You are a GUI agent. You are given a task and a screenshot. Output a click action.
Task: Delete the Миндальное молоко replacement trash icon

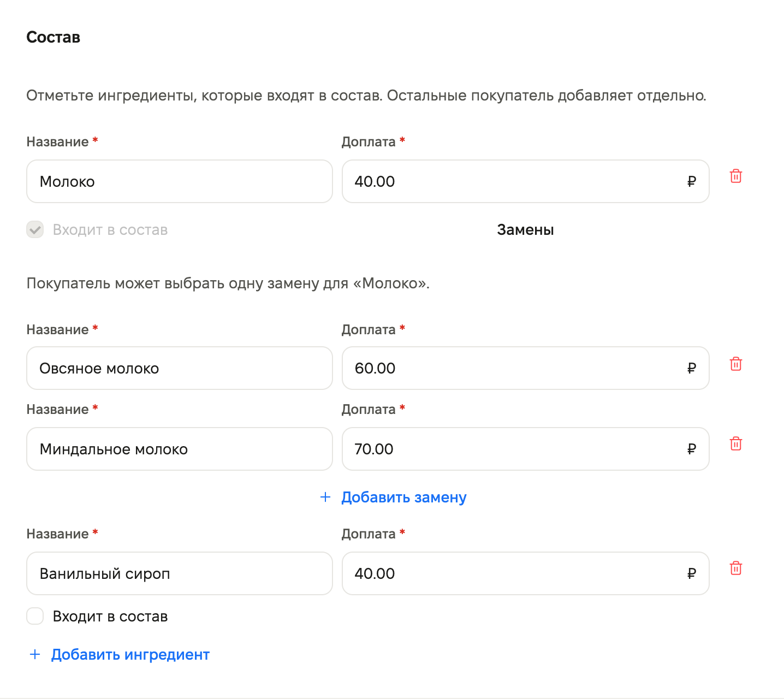[736, 444]
